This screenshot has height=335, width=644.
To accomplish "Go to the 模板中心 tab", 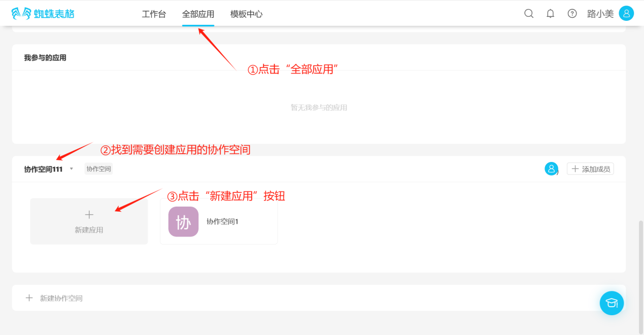I will coord(246,14).
